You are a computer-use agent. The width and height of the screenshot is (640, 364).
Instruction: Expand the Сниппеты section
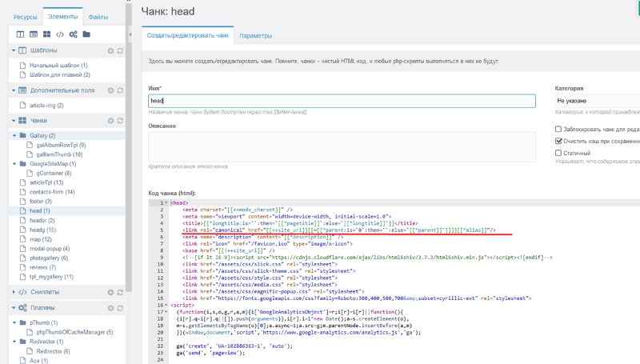click(14, 292)
